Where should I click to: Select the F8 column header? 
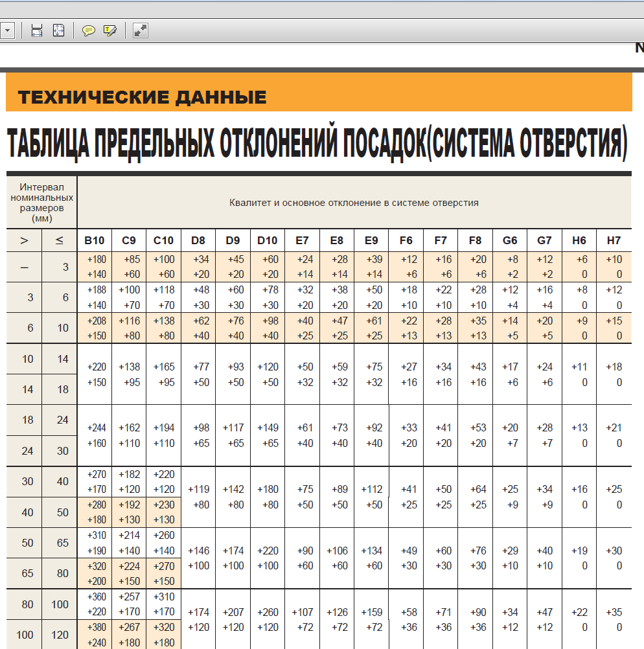tap(476, 240)
